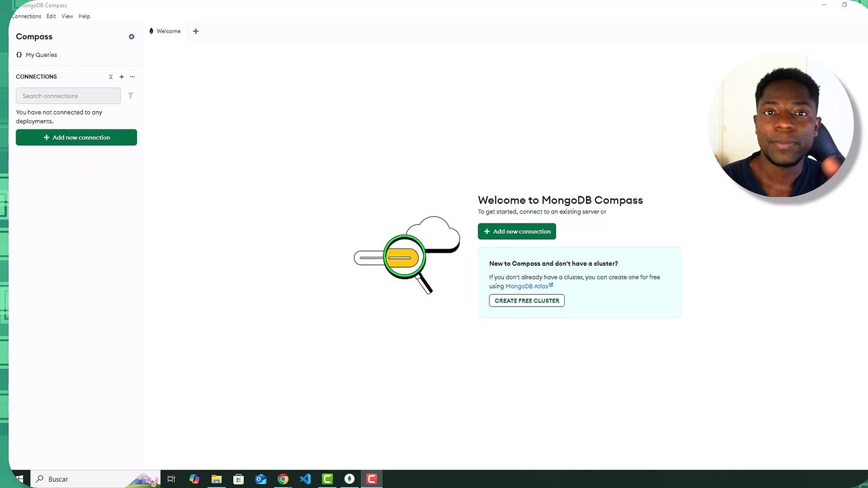
Task: Collapse all connections in the sidebar
Action: coord(111,77)
